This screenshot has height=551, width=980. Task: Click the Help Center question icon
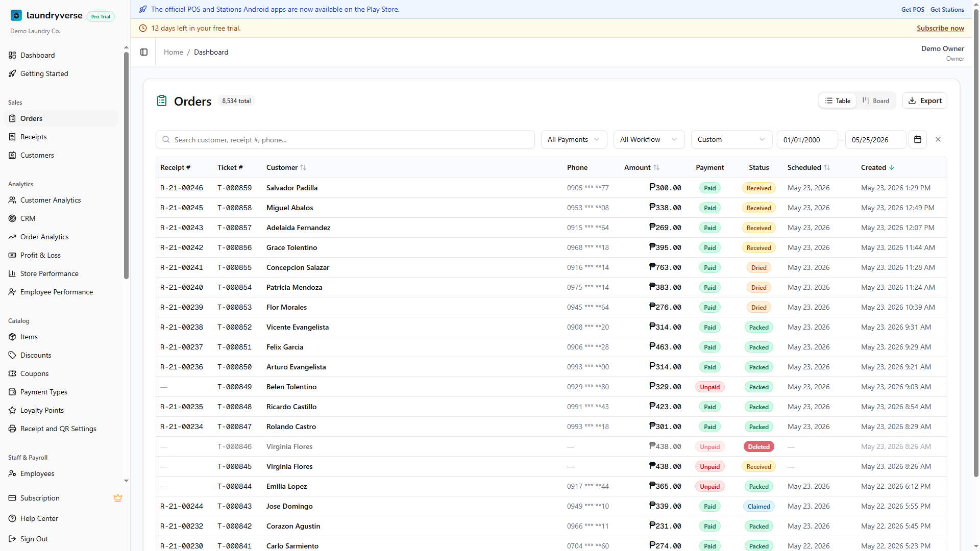12,518
